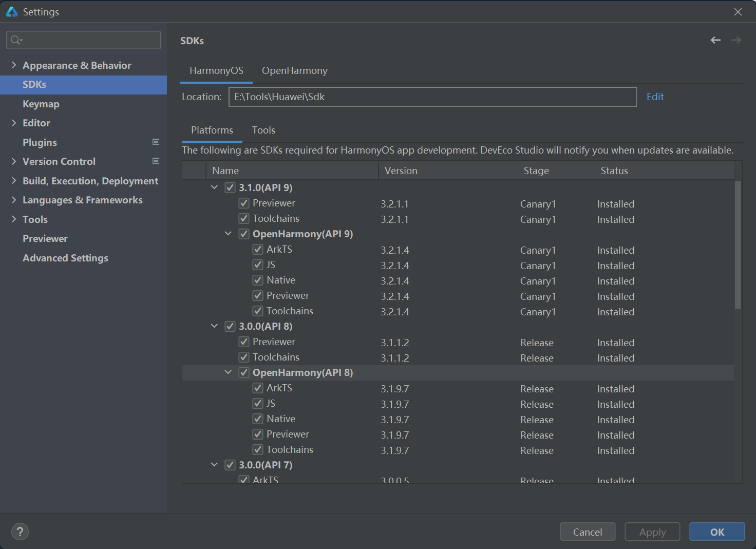This screenshot has width=756, height=549.
Task: Click the Version Control project-level settings icon
Action: pyautogui.click(x=156, y=161)
